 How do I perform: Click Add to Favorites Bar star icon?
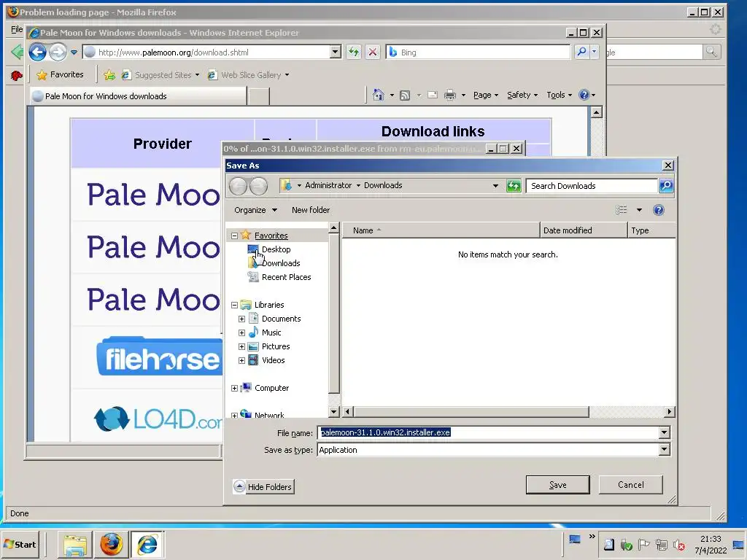(x=109, y=75)
